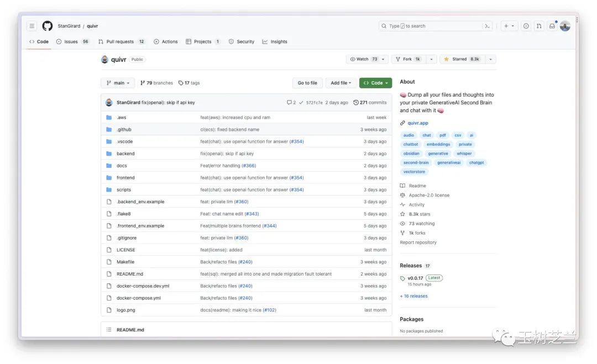
Task: Open the quivr.app website link
Action: [418, 123]
